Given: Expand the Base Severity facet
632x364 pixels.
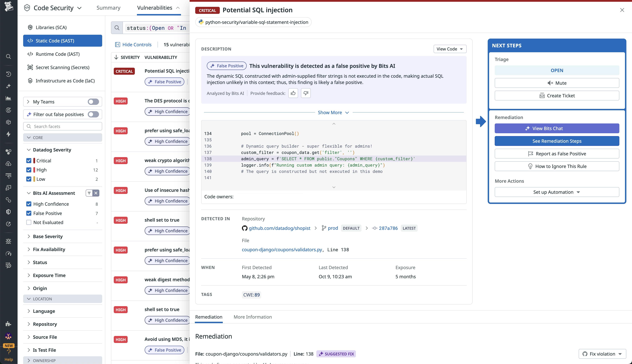Looking at the screenshot, I should [x=48, y=236].
